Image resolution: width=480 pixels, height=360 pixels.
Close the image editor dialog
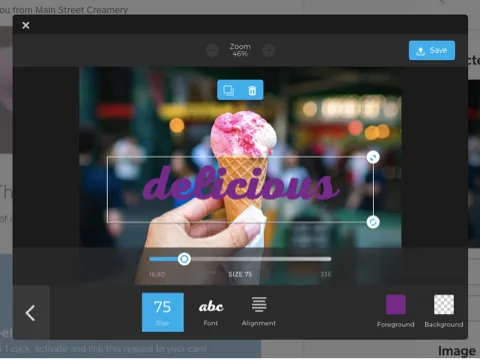[26, 25]
